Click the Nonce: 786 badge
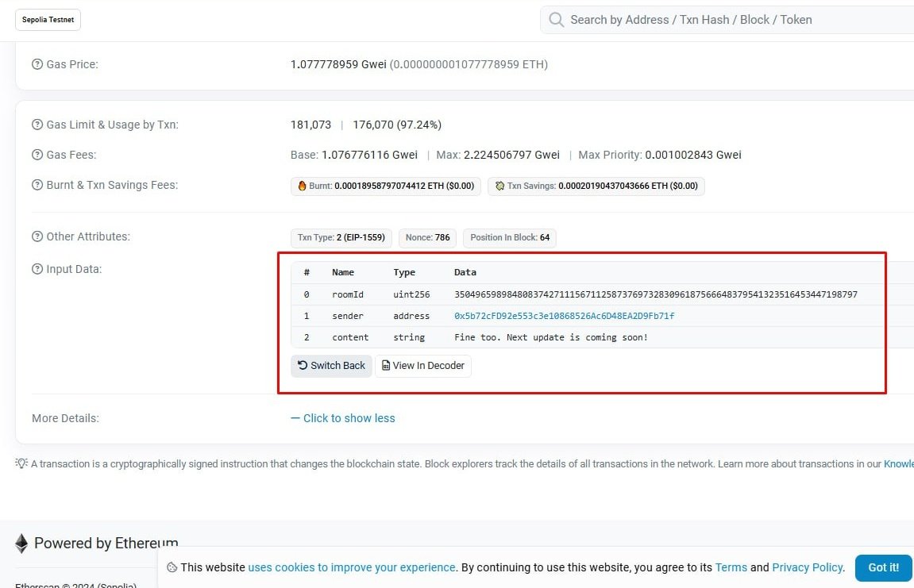 pyautogui.click(x=427, y=238)
